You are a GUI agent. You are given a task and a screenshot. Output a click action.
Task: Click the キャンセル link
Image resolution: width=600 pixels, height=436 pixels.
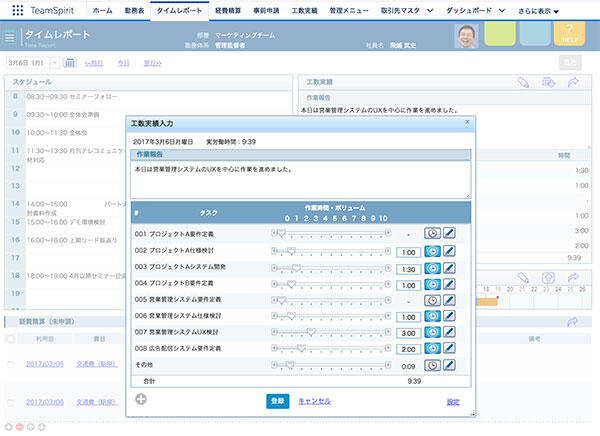pos(314,400)
